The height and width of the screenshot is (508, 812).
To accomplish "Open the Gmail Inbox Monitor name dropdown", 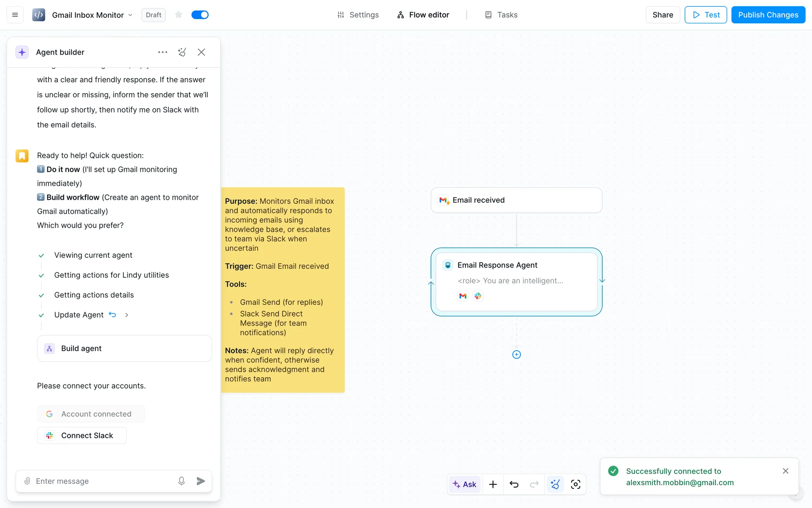I will click(x=130, y=15).
